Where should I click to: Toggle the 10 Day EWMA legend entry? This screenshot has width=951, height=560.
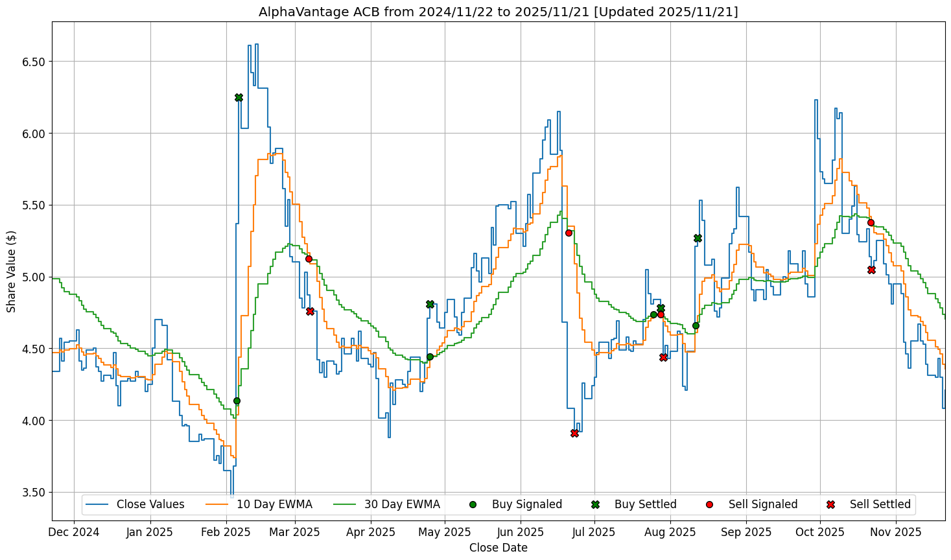274,504
